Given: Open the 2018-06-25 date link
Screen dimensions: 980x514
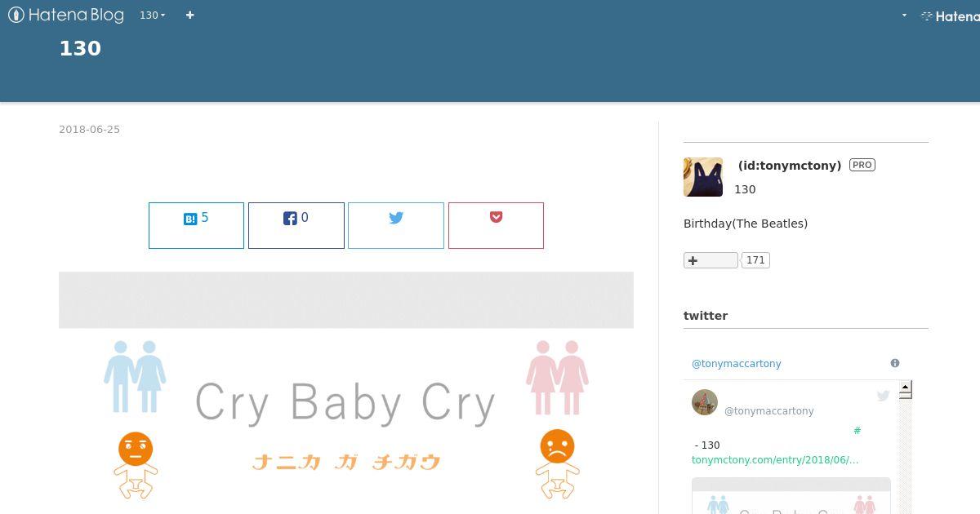Looking at the screenshot, I should tap(90, 130).
